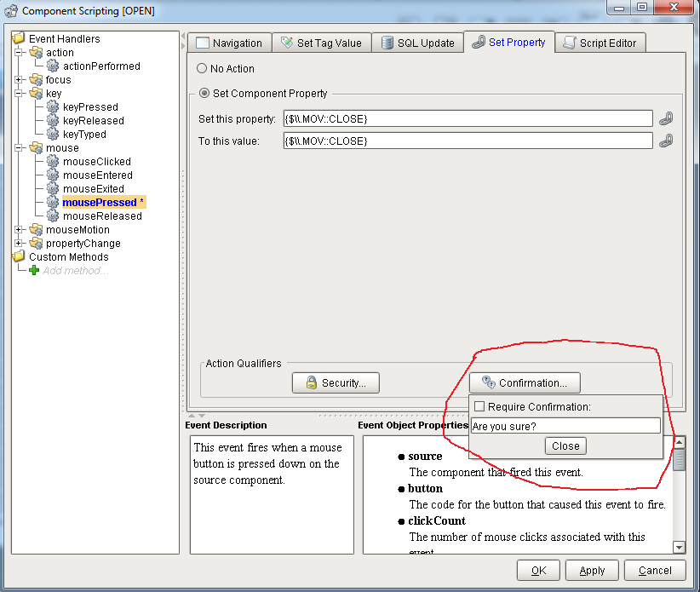Select the actionPerformed event handler
The image size is (700, 592).
[x=101, y=66]
